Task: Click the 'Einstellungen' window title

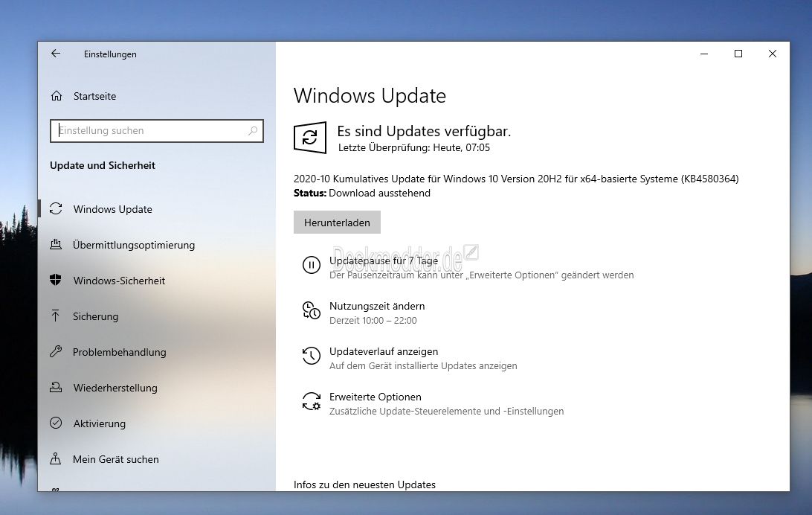Action: click(x=110, y=54)
